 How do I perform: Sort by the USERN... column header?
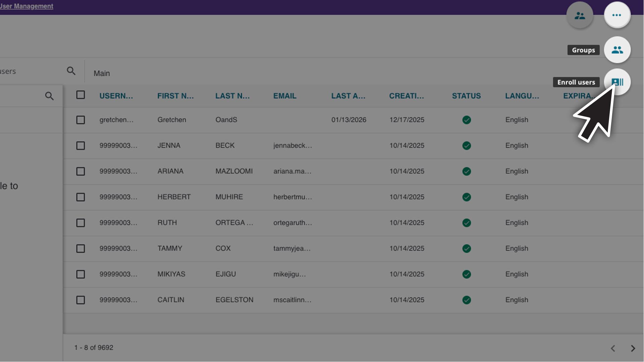pyautogui.click(x=116, y=96)
